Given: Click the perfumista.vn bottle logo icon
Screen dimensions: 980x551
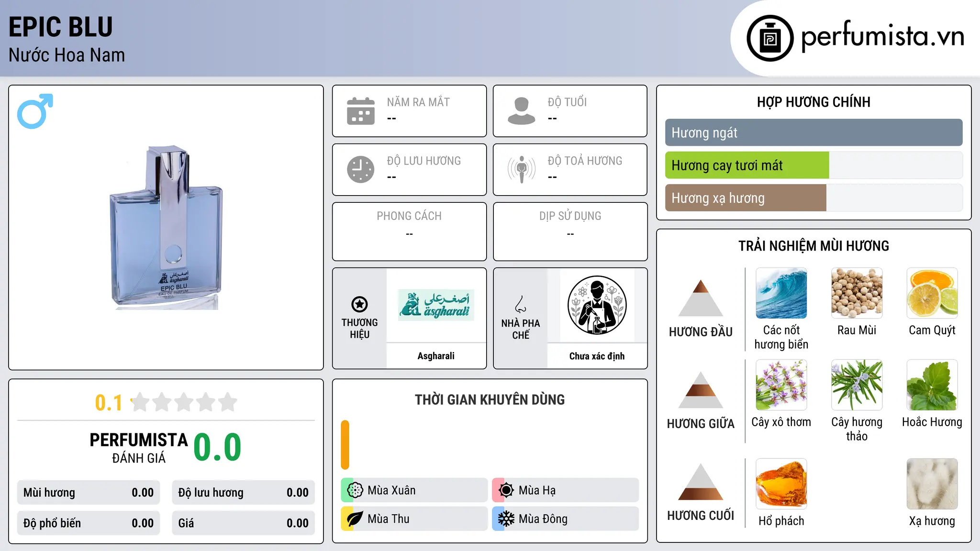Looking at the screenshot, I should (770, 38).
